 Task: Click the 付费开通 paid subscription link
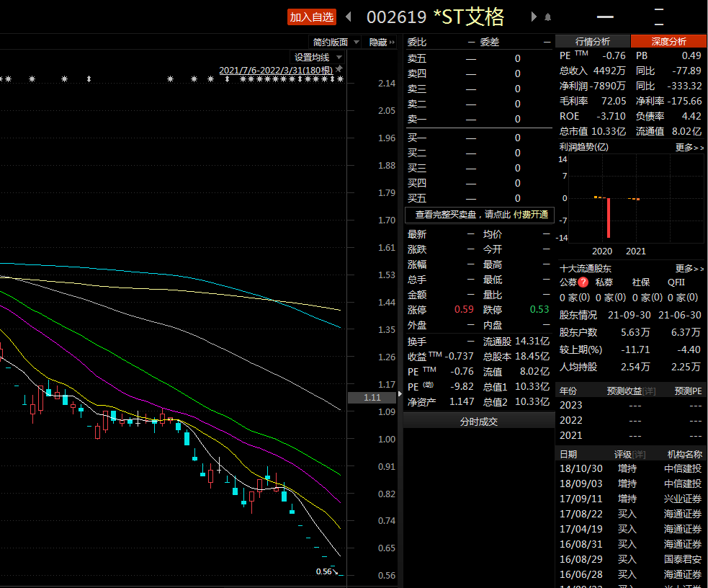pos(531,215)
